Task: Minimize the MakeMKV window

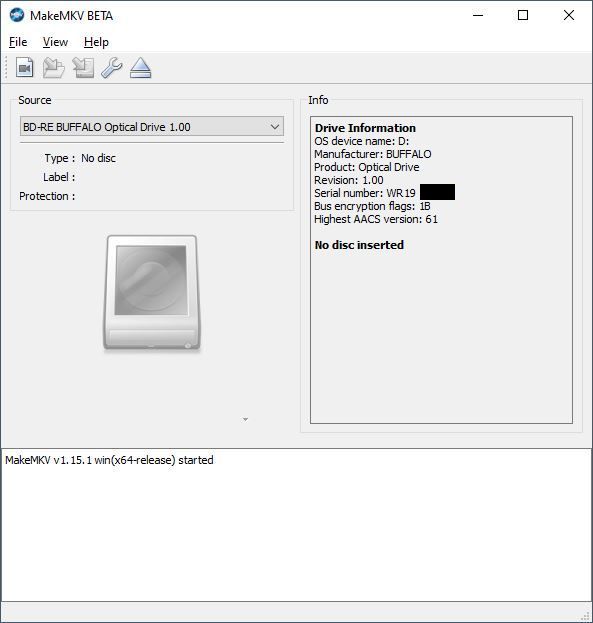Action: (x=478, y=15)
